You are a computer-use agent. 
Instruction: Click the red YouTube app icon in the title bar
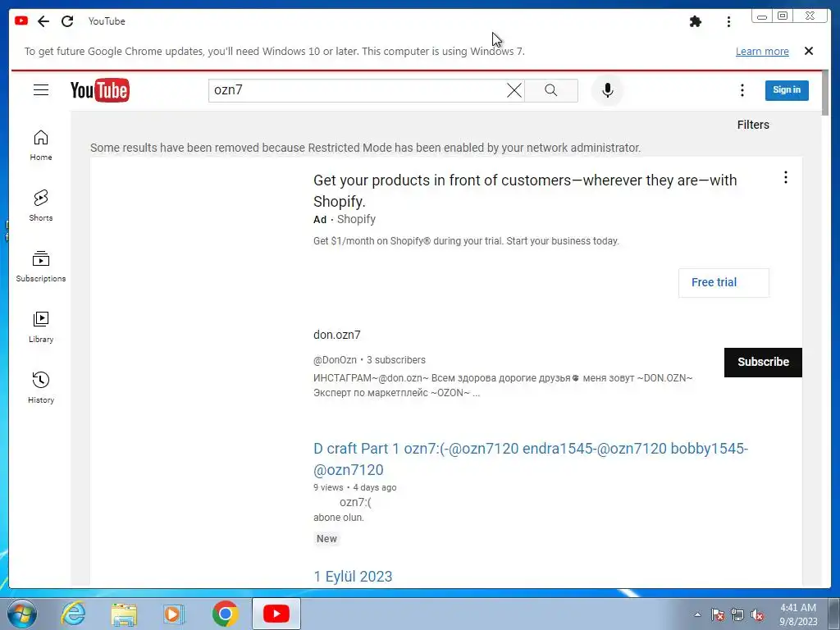21,21
